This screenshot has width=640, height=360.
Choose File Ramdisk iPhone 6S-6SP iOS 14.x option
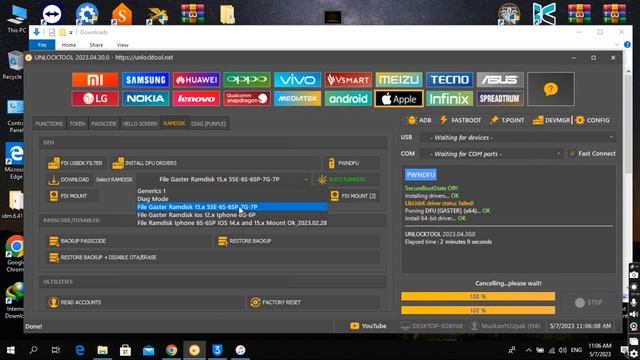coord(232,223)
